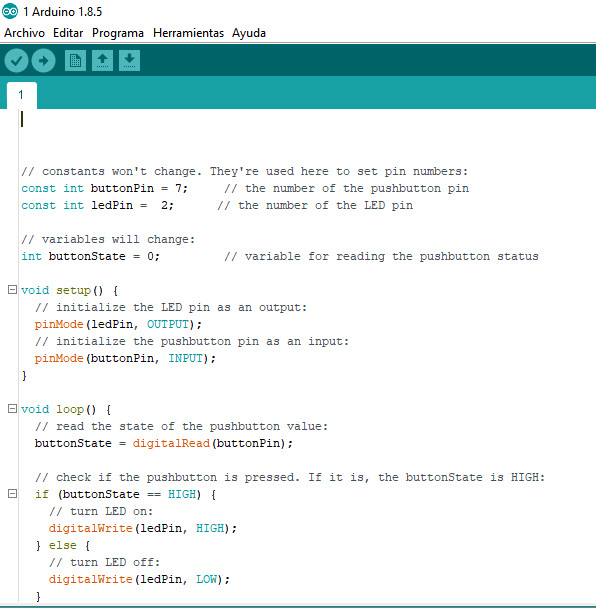Click the Upload arrow button
This screenshot has height=608, width=596.
(43, 61)
